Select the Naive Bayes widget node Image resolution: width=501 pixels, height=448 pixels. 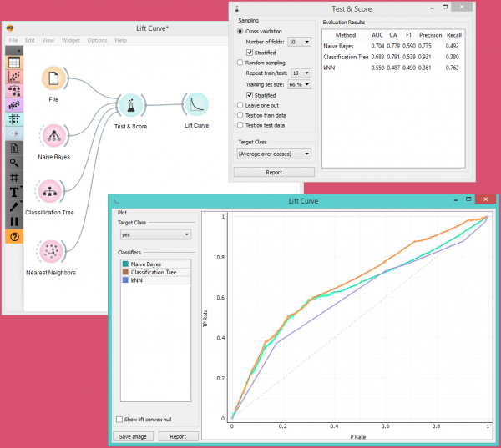(x=54, y=134)
